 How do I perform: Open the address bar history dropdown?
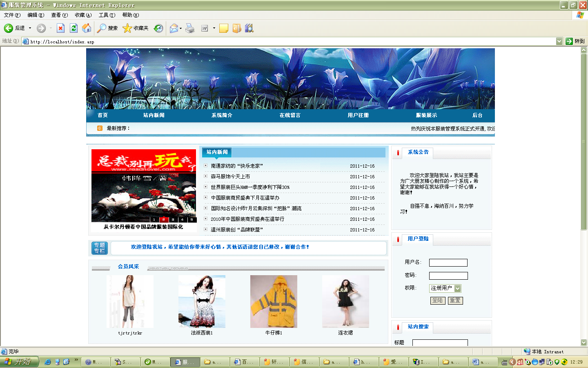tap(559, 41)
